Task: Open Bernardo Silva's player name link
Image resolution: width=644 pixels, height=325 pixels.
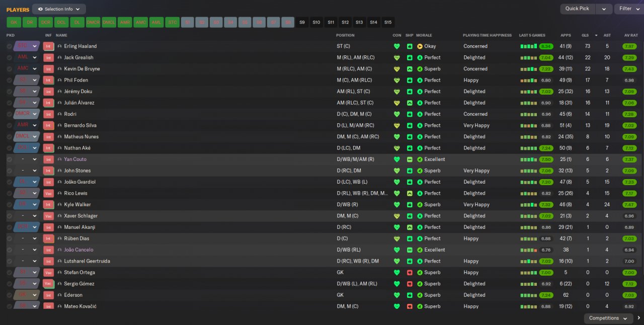Action: [x=80, y=125]
